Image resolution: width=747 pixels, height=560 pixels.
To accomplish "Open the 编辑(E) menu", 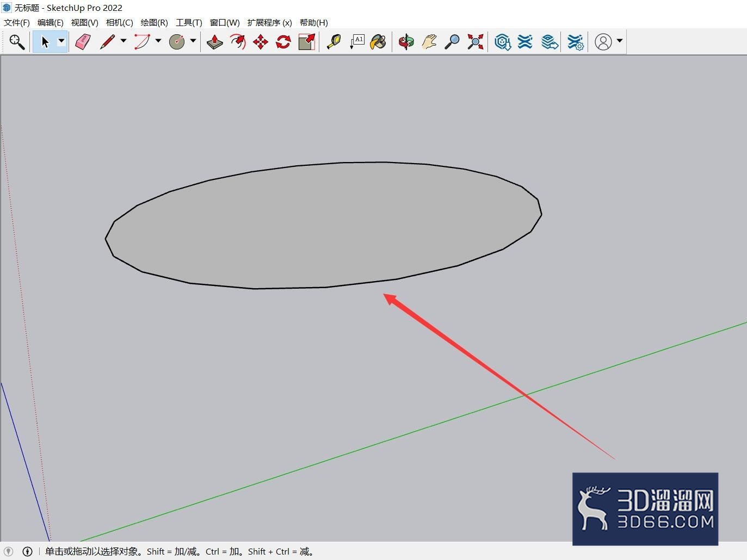I will (51, 22).
